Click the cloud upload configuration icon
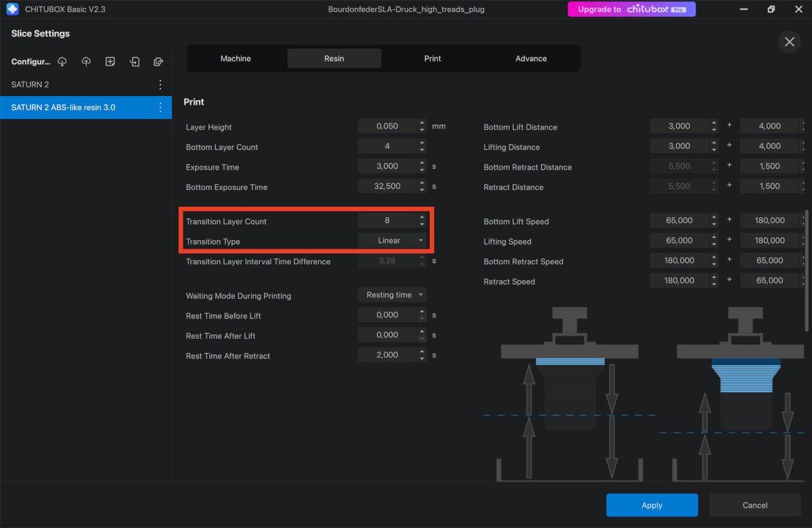The height and width of the screenshot is (528, 812). pos(86,62)
